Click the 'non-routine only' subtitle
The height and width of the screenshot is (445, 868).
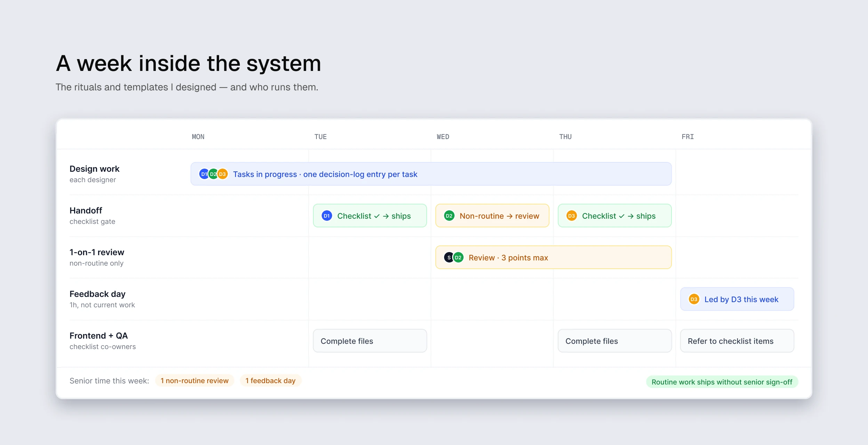96,263
